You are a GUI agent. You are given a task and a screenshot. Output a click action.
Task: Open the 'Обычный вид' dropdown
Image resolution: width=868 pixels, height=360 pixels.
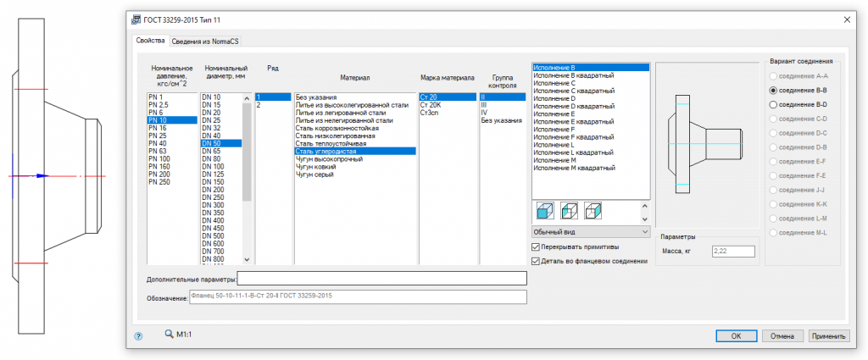click(x=592, y=231)
